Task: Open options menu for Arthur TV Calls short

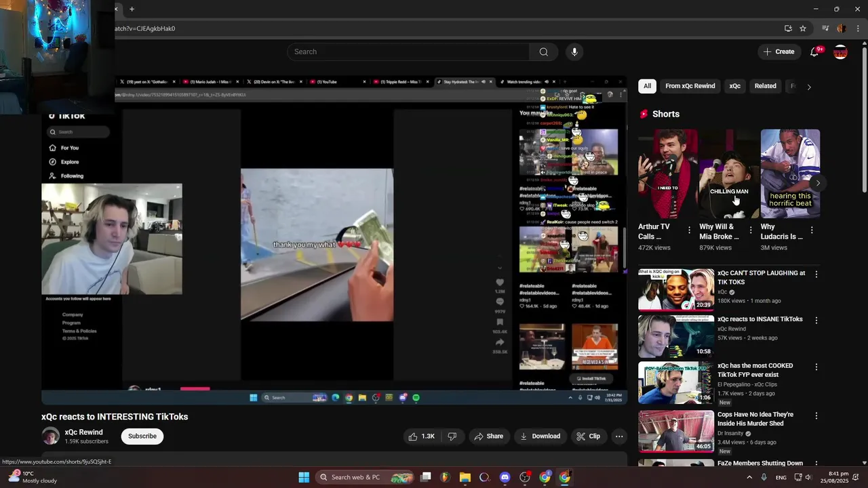Action: click(689, 230)
